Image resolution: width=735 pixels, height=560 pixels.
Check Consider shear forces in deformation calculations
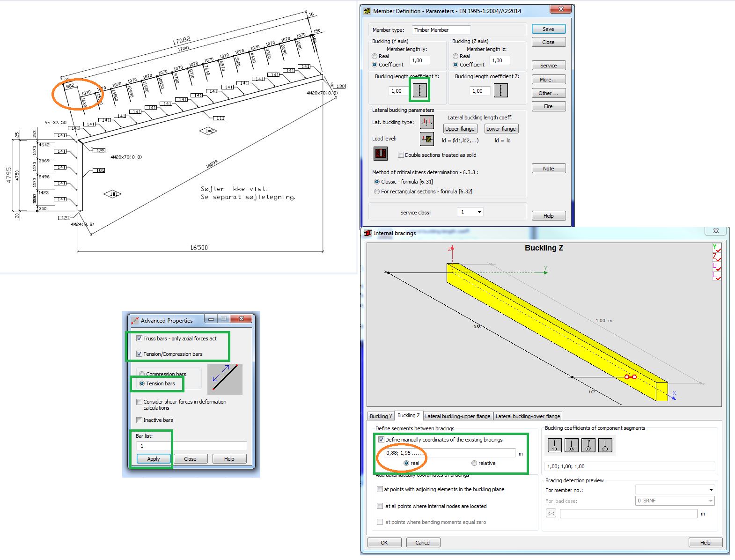click(139, 402)
